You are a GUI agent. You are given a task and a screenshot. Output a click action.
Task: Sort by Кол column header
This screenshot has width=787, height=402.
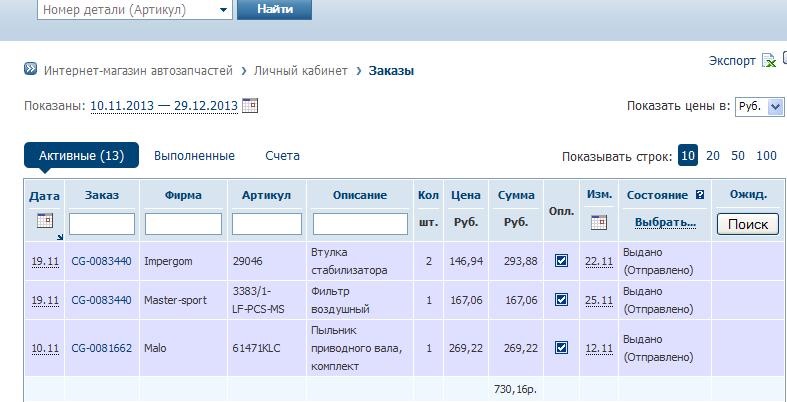pyautogui.click(x=428, y=195)
